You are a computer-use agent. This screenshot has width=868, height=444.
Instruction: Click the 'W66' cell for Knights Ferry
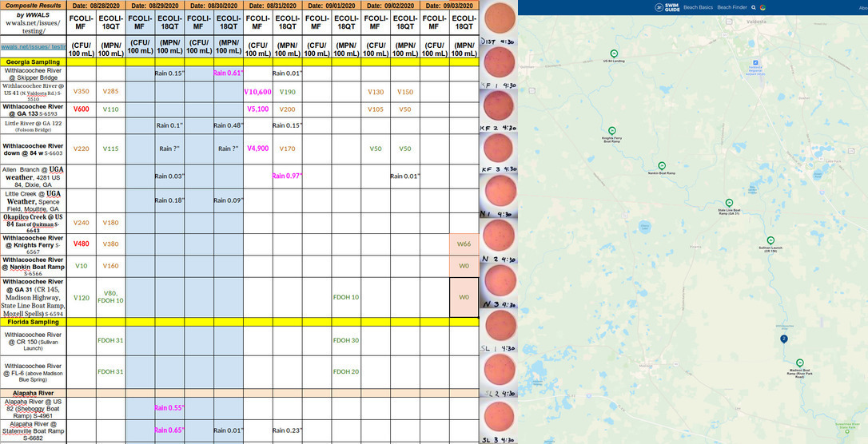point(464,244)
